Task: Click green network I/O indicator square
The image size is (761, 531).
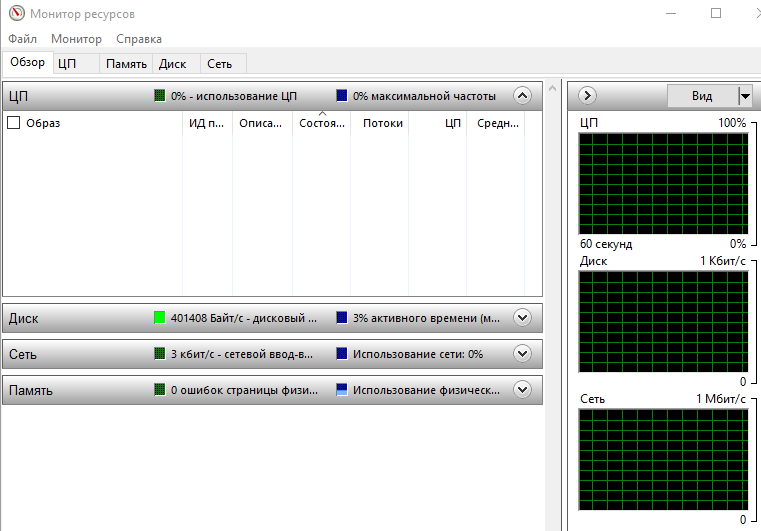Action: (160, 354)
